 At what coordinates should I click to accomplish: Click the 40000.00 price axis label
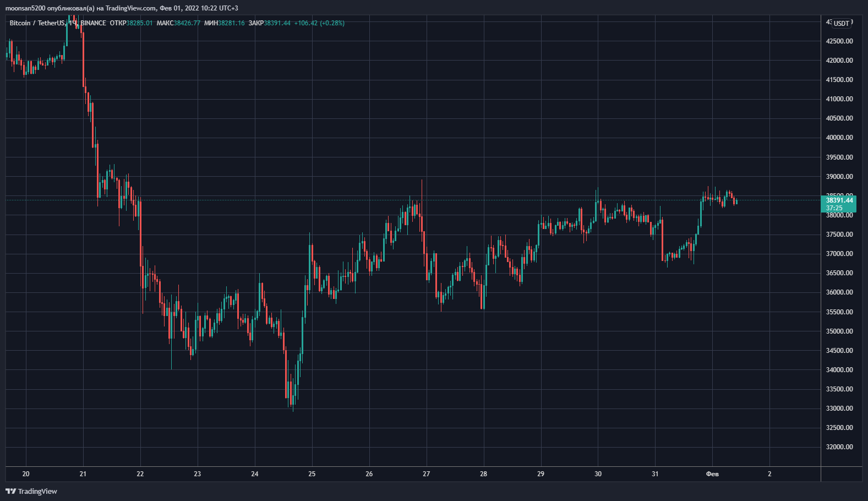point(839,138)
